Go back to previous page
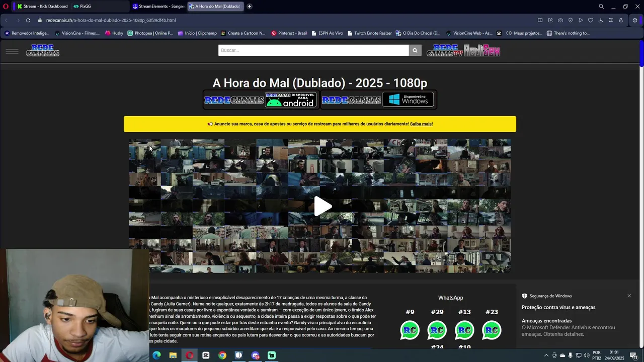Viewport: 644px width, 362px height. point(6,20)
